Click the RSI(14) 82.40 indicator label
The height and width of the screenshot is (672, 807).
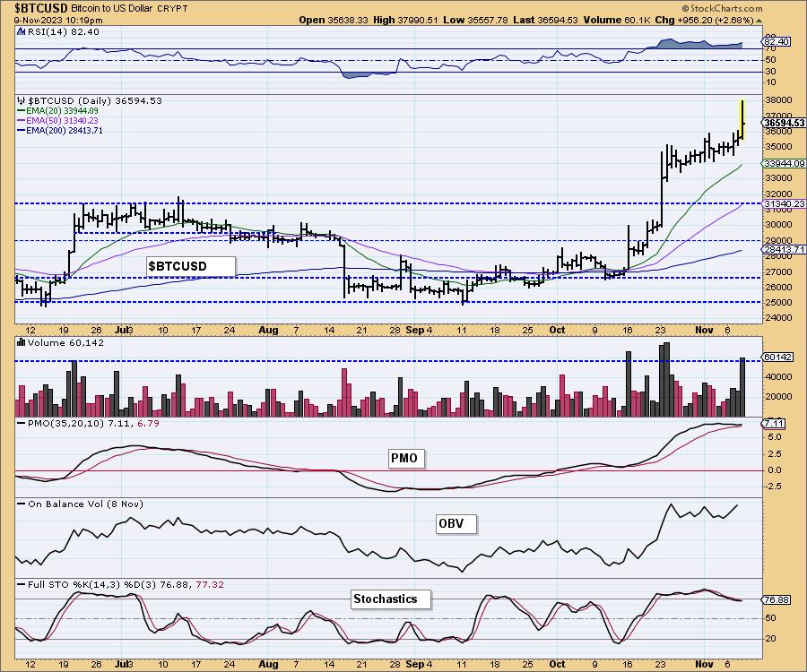pos(64,32)
